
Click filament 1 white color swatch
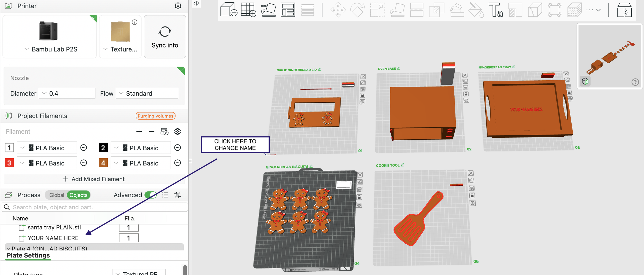pos(9,148)
